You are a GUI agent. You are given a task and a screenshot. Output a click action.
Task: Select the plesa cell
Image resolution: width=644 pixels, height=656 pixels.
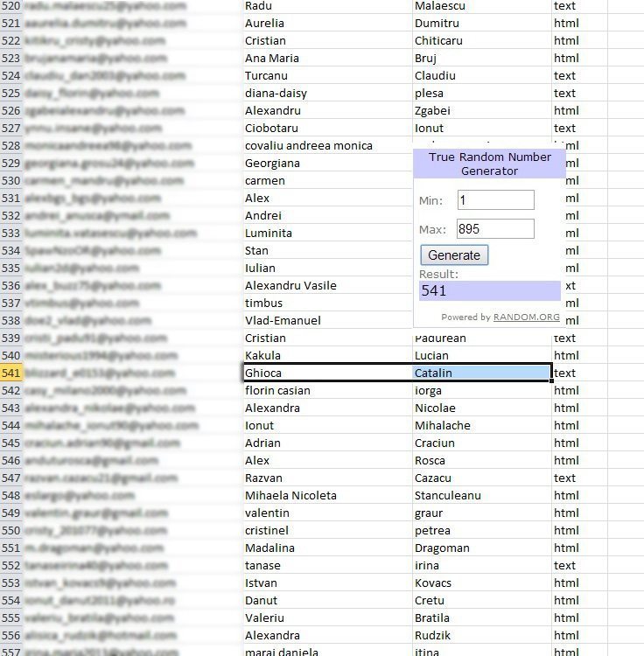(x=481, y=93)
